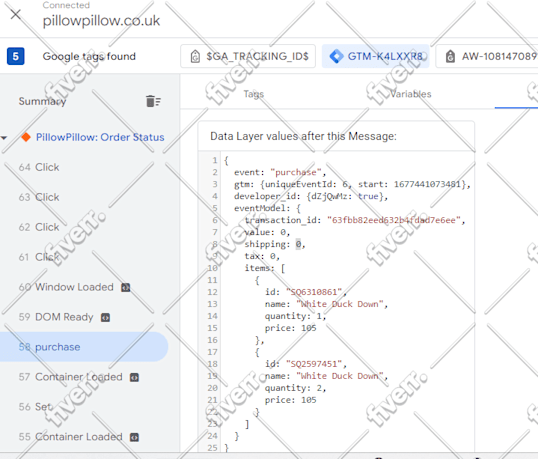Screen dimensions: 538x459
Task: Click the pillowpillow.co.uk connected domain title
Action: pyautogui.click(x=101, y=21)
